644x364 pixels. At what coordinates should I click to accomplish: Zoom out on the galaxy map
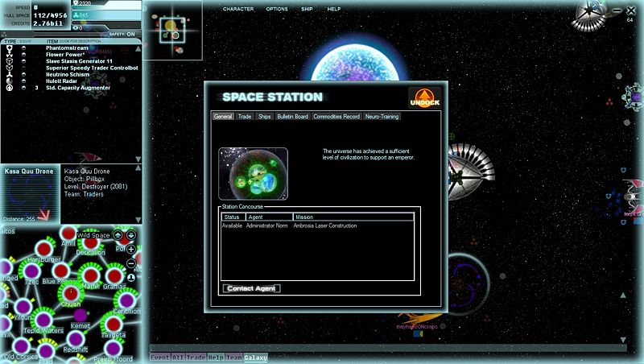(131, 263)
